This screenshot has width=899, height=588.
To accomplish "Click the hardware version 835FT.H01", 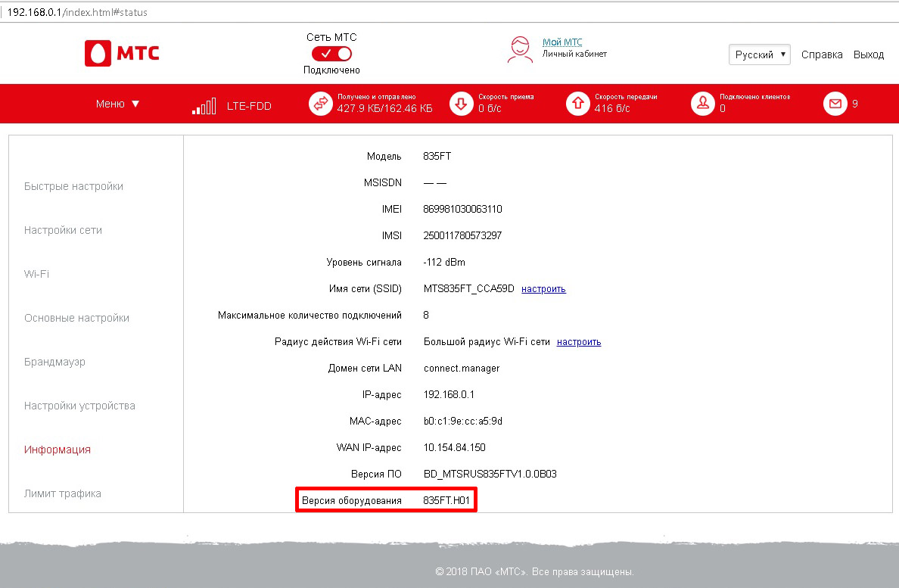I will click(x=446, y=500).
